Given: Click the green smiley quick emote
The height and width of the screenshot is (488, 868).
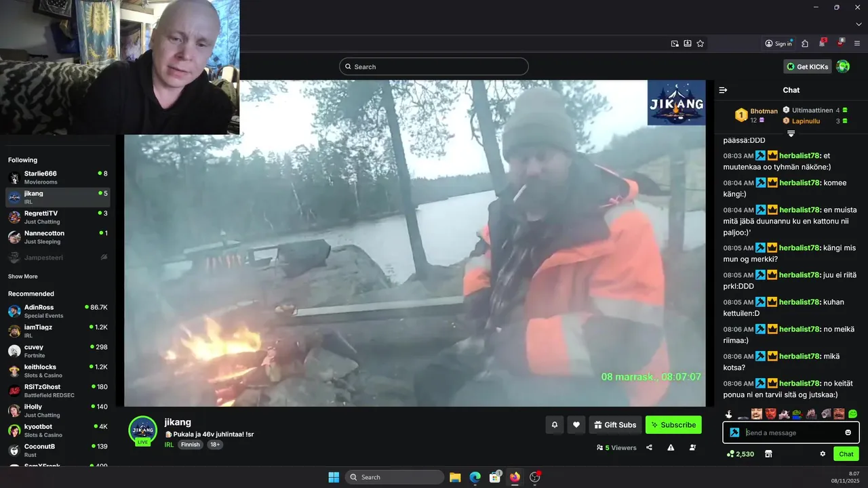Looking at the screenshot, I should (x=852, y=413).
